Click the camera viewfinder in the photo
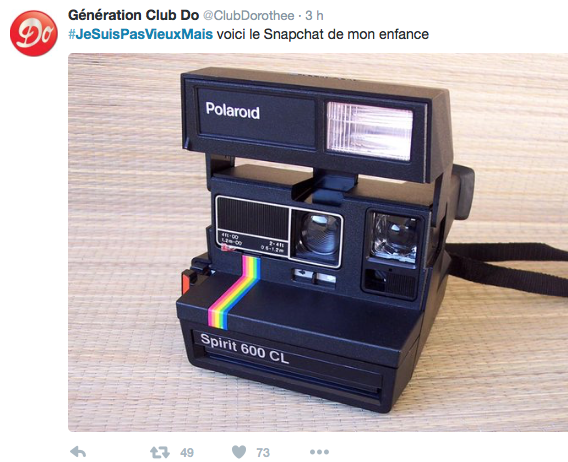This screenshot has width=568, height=462. click(x=395, y=237)
